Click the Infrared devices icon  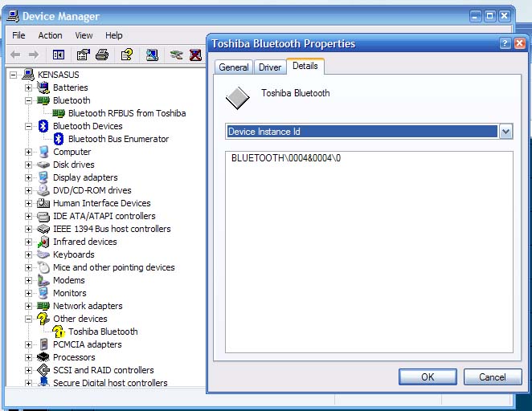43,242
